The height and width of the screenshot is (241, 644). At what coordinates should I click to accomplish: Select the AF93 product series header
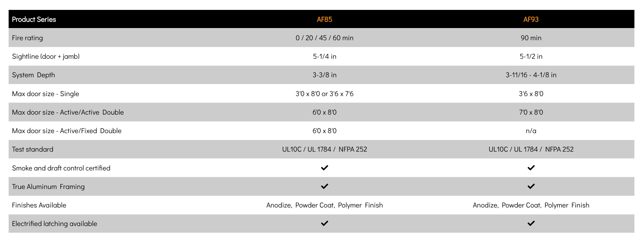pos(531,19)
